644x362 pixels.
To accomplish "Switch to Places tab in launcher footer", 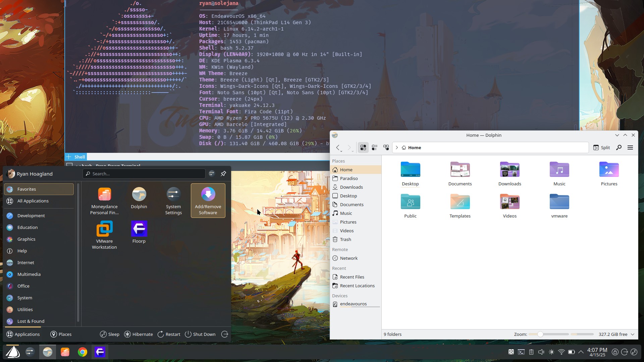I will pos(61,334).
